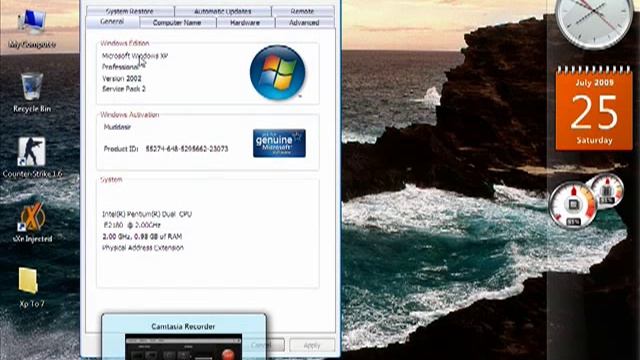This screenshot has height=360, width=640.
Task: Click the large CPU meter gauge
Action: pyautogui.click(x=573, y=205)
